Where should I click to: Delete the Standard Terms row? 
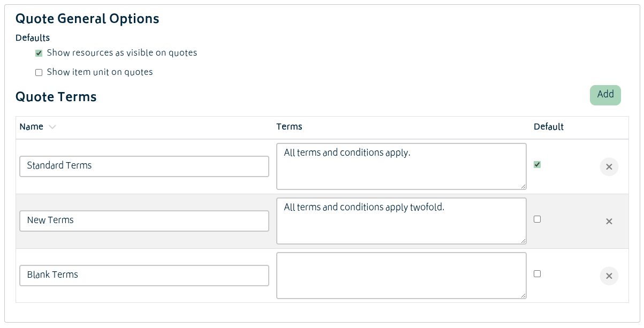[609, 167]
